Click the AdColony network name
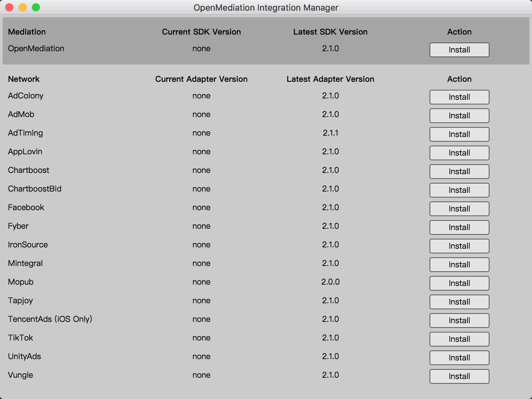Image resolution: width=532 pixels, height=399 pixels. tap(26, 96)
